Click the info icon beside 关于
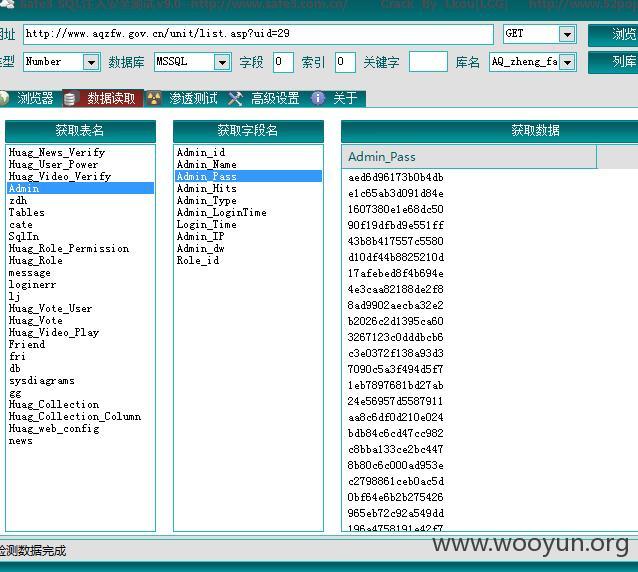The image size is (638, 572). (318, 98)
